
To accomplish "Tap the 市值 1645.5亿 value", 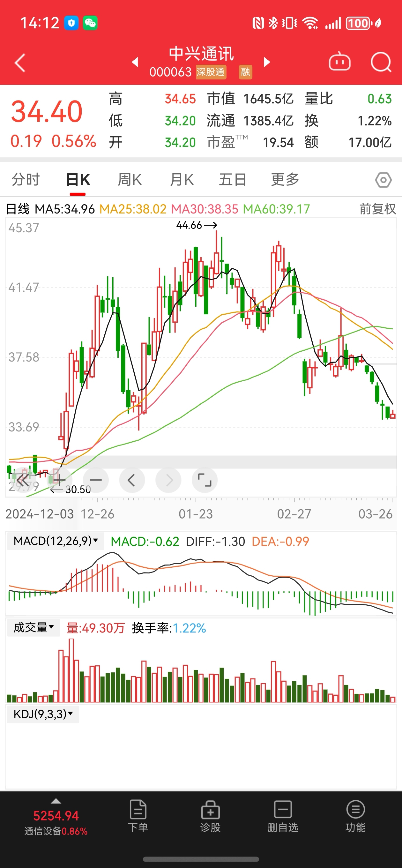I will pos(269,99).
